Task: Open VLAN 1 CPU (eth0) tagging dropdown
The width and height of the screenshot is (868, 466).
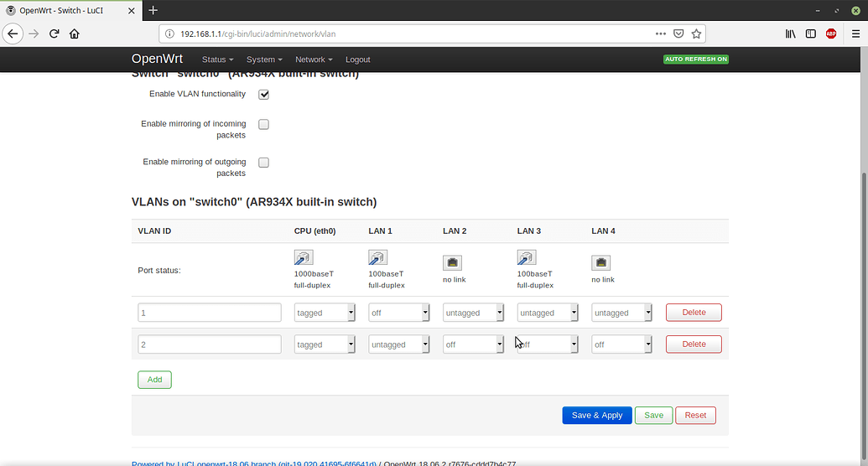Action: [325, 313]
